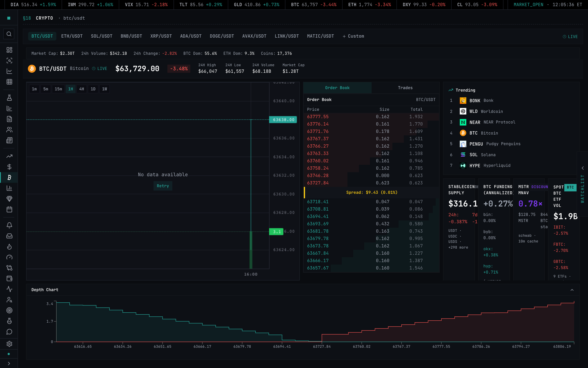
Task: Select the BTC/USDT pair tab
Action: click(x=42, y=36)
